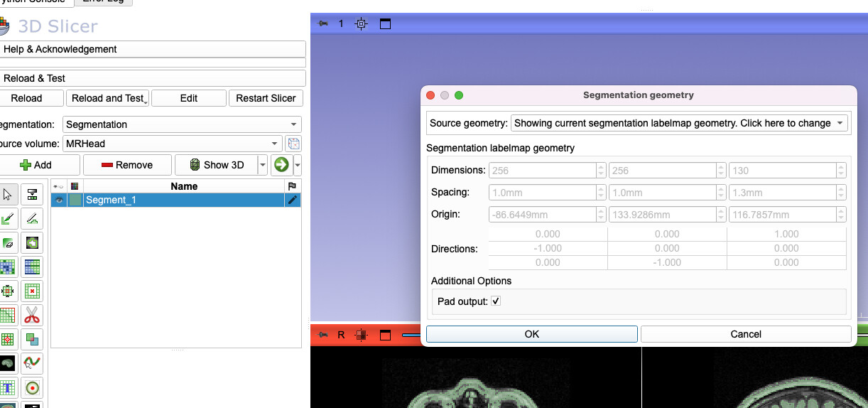868x408 pixels.
Task: Pick the blue grid Grow from seeds effect
Action: [7, 267]
